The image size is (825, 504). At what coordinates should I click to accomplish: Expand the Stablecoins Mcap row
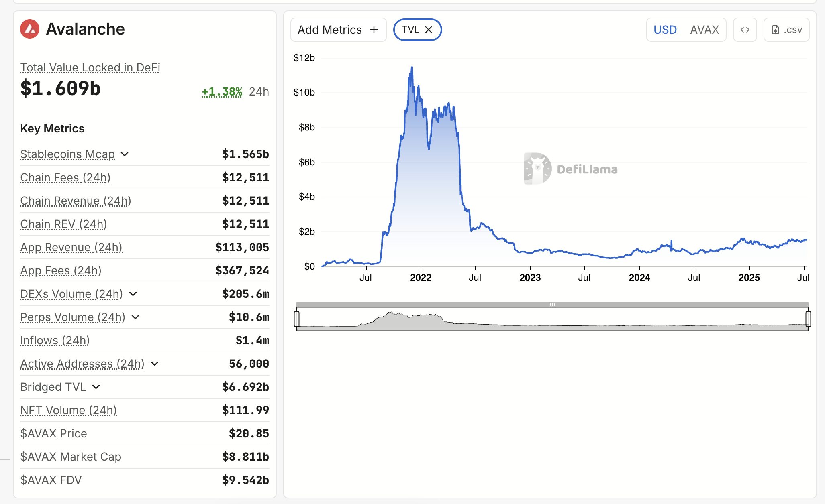point(125,154)
